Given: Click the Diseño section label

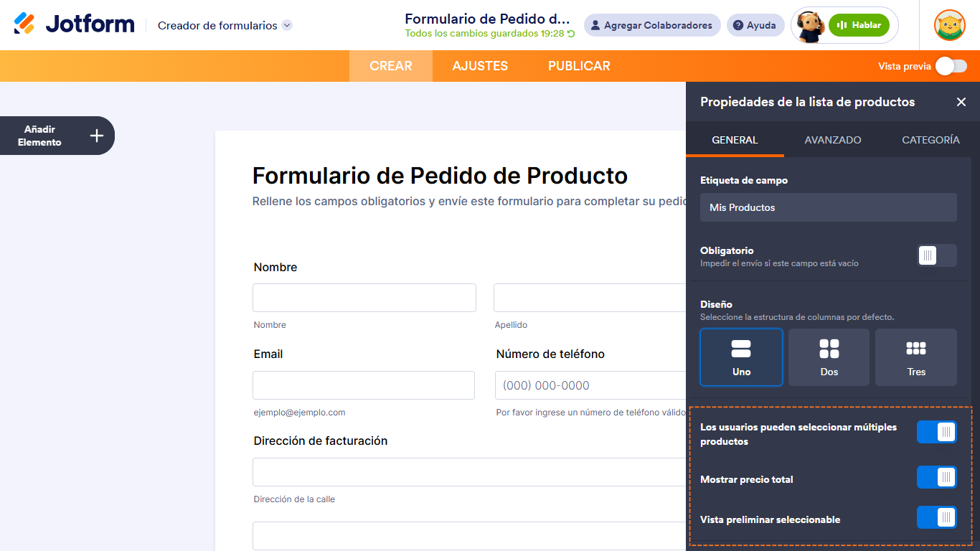Looking at the screenshot, I should point(716,304).
